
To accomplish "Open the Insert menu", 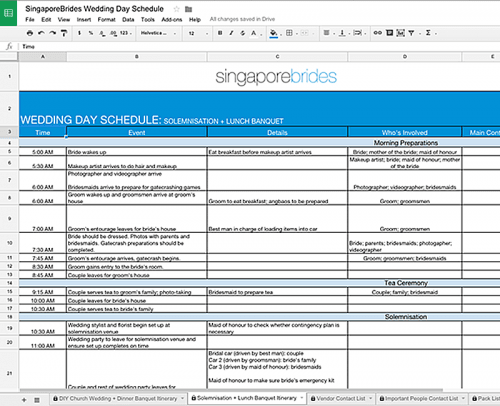I will pyautogui.click(x=84, y=20).
